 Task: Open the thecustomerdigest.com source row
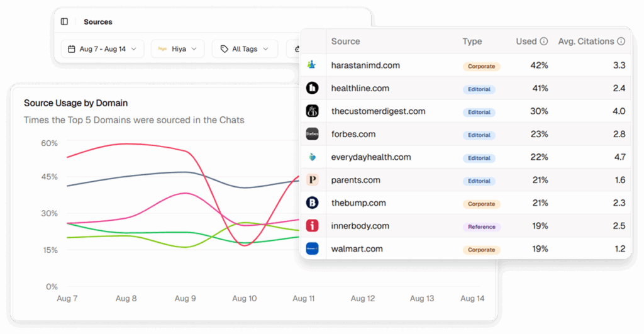pyautogui.click(x=466, y=111)
